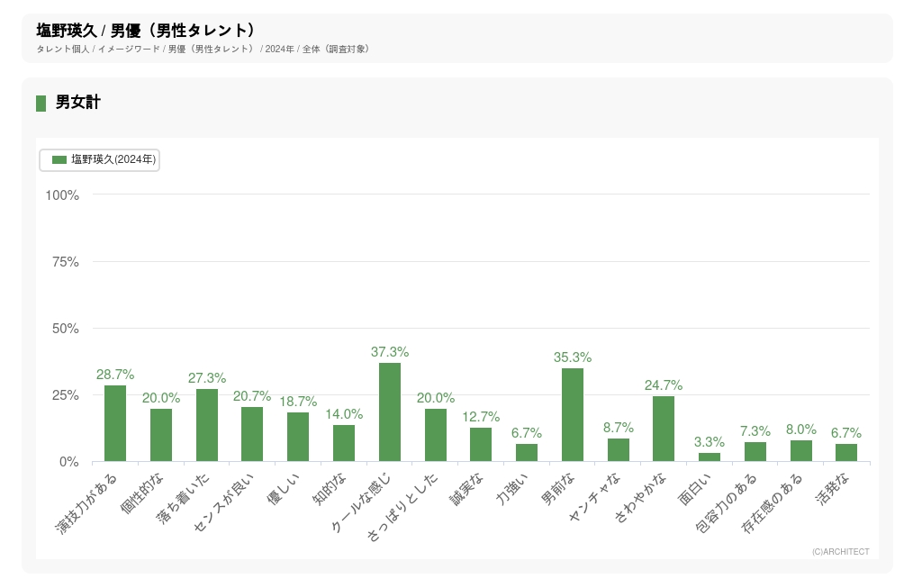This screenshot has width=922, height=588.
Task: Click the 塩野瑛久 / 男優 page title
Action: tap(146, 31)
